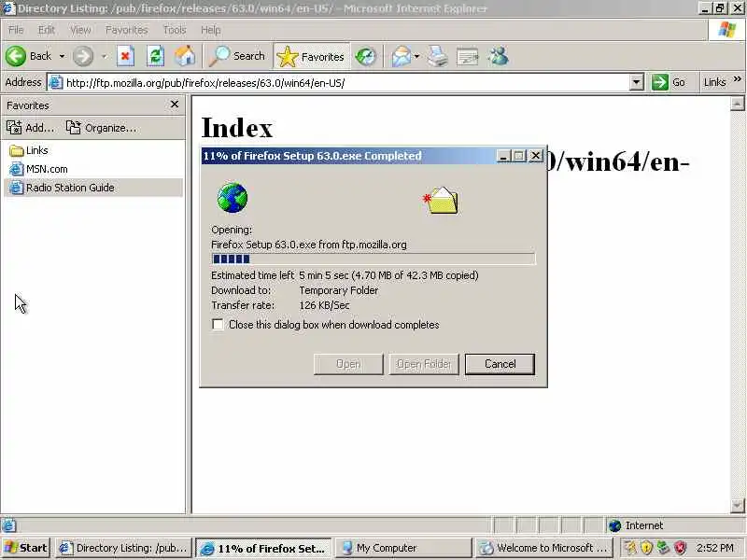Click the Windows flag logo throbber
Screen dimensions: 747x560
tap(726, 30)
